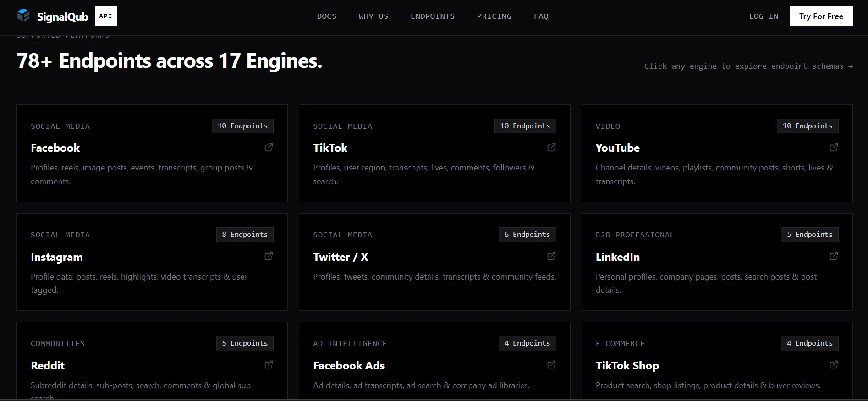Viewport: 868px width, 401px height.
Task: Open the LinkedIn engine title
Action: (617, 257)
